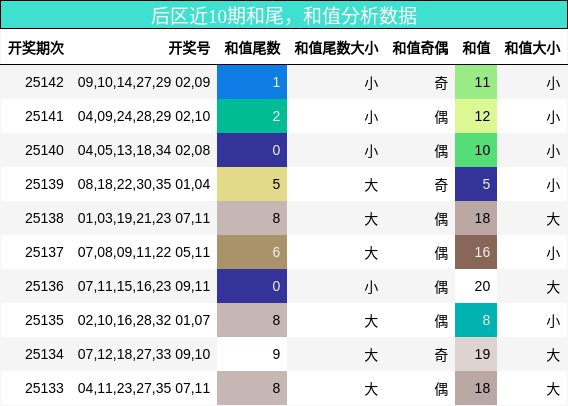Select period number 25133
568x406 pixels.
pos(44,388)
